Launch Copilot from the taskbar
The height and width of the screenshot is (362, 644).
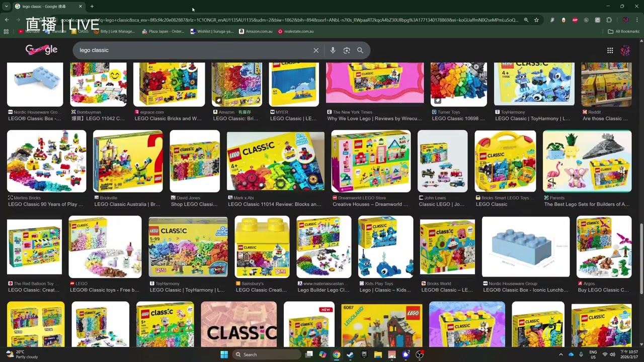tap(323, 354)
